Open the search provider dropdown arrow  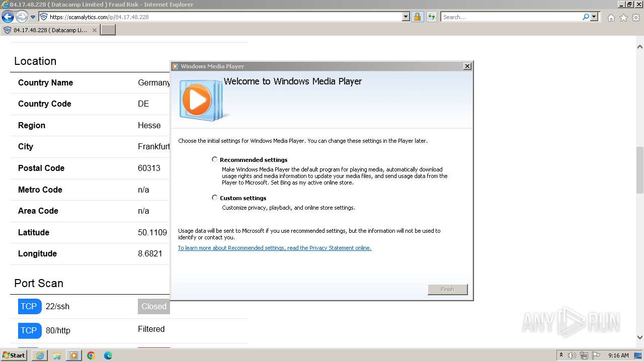click(594, 17)
